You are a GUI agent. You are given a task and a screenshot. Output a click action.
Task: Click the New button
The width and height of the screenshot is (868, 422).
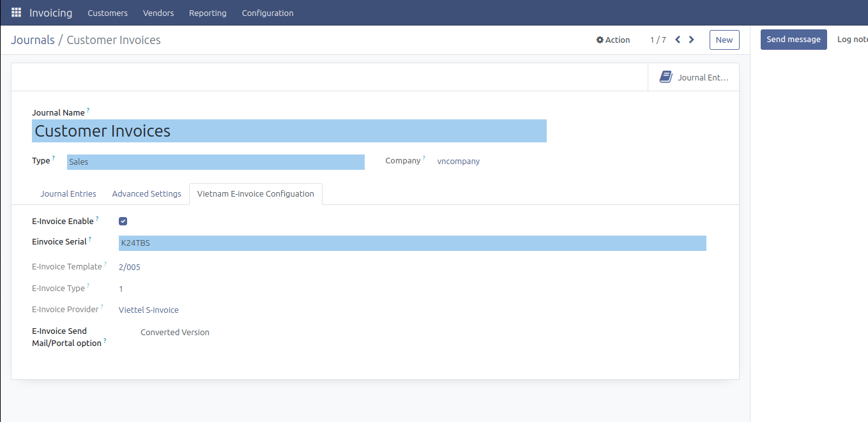724,40
